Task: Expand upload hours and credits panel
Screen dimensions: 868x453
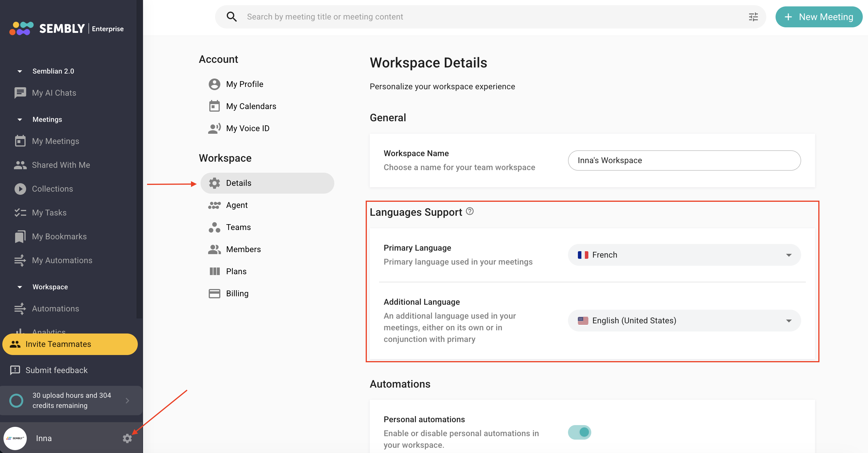Action: (x=127, y=400)
